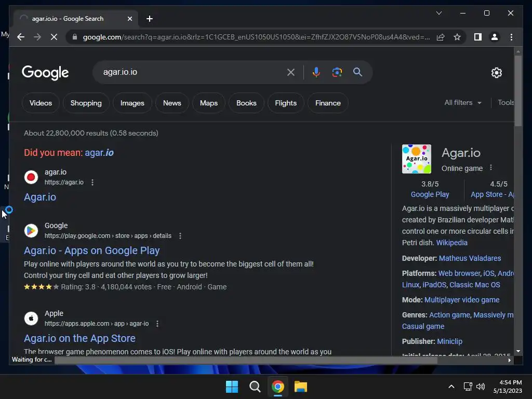Open Google quick settings gear
The width and height of the screenshot is (532, 399).
point(496,73)
